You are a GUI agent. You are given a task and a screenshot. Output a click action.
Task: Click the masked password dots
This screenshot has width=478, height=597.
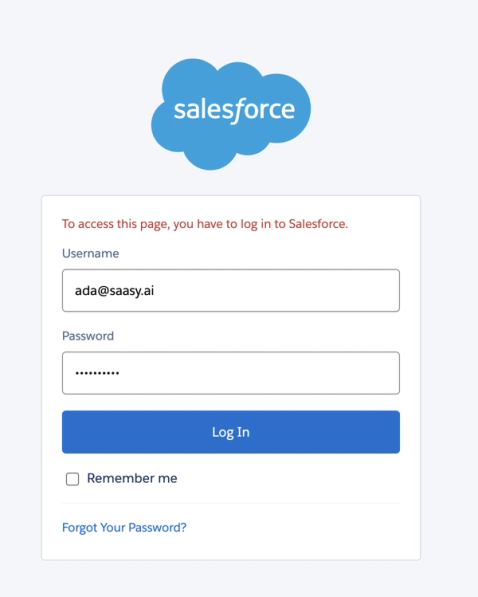(97, 373)
